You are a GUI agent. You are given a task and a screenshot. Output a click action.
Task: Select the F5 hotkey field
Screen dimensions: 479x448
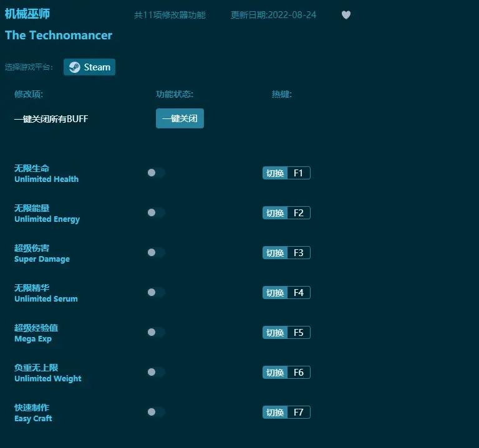click(x=299, y=333)
